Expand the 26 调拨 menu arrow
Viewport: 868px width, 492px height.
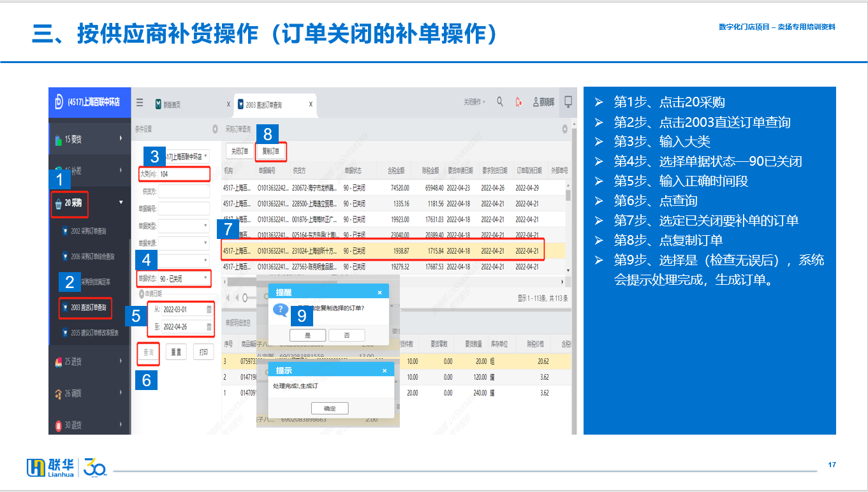[121, 393]
